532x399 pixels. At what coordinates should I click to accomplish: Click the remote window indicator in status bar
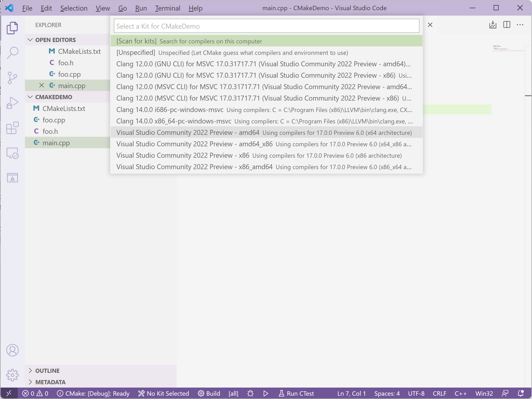point(9,393)
